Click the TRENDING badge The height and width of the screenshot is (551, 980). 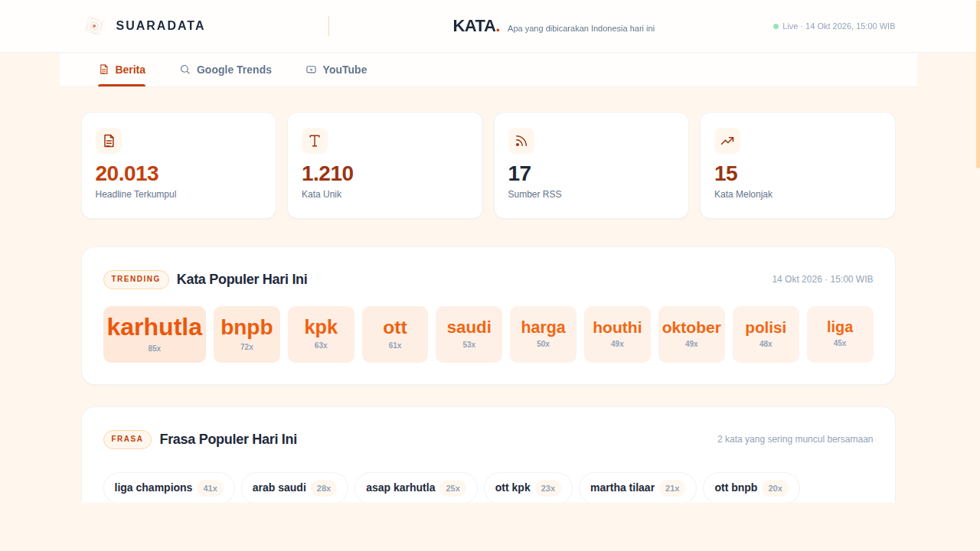(x=136, y=279)
